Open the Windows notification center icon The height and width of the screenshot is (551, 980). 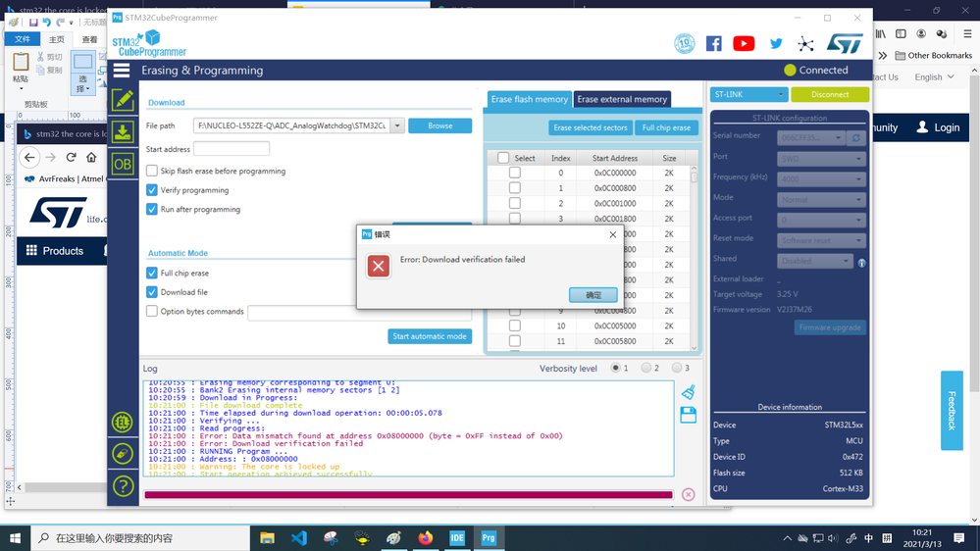pos(959,538)
